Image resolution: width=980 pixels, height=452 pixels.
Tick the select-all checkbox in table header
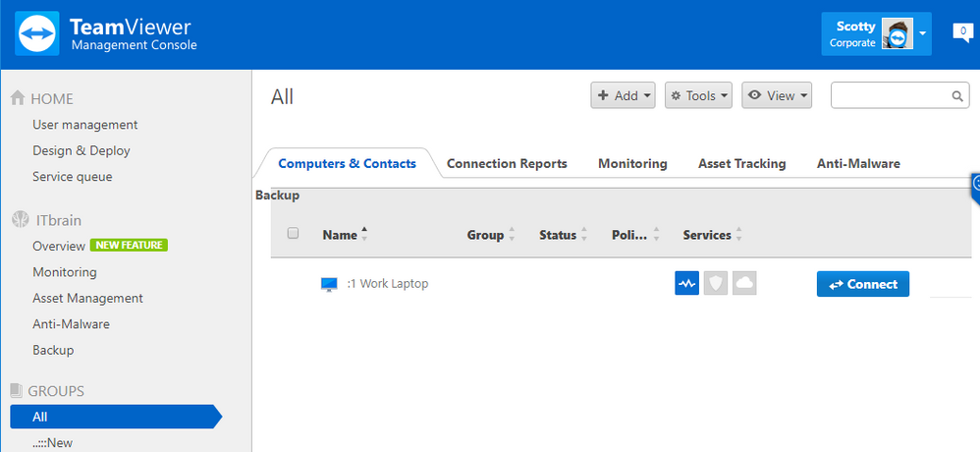[293, 233]
